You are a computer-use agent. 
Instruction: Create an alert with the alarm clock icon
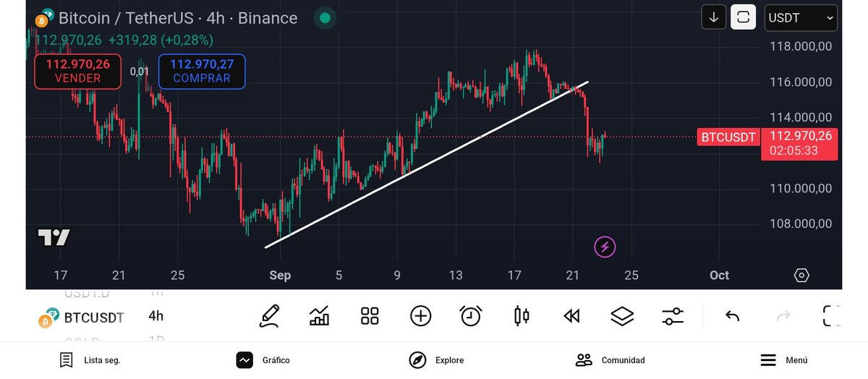(471, 315)
